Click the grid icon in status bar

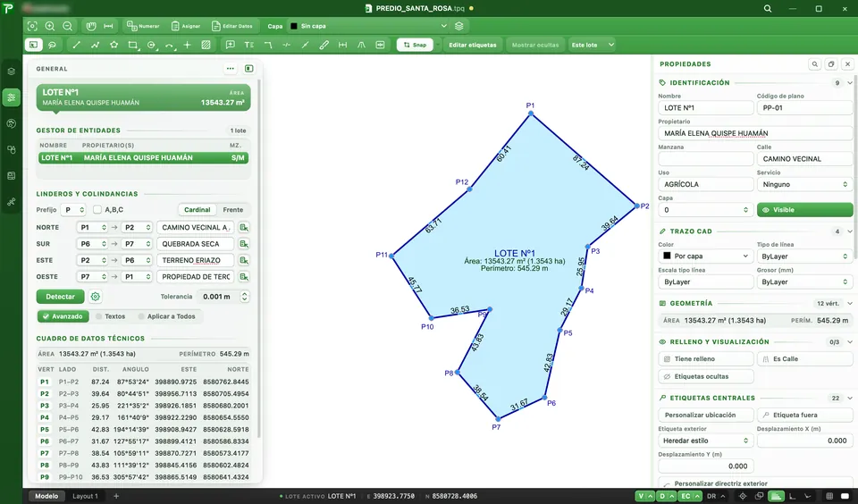829,496
